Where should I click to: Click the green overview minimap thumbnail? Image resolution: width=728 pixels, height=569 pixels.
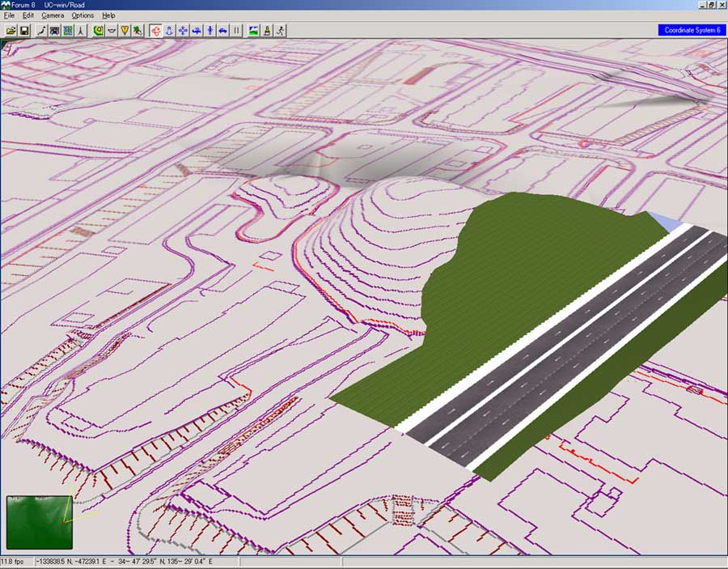pyautogui.click(x=39, y=522)
